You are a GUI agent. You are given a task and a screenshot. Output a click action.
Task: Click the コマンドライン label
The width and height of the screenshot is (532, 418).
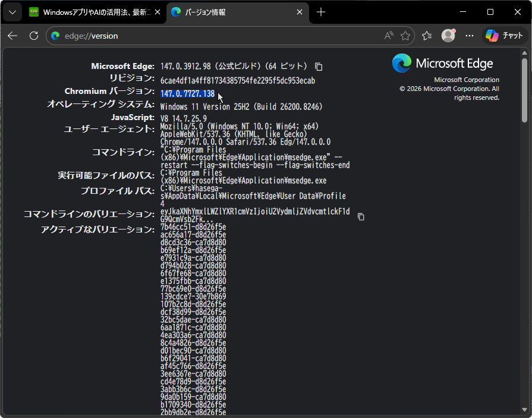tap(124, 152)
